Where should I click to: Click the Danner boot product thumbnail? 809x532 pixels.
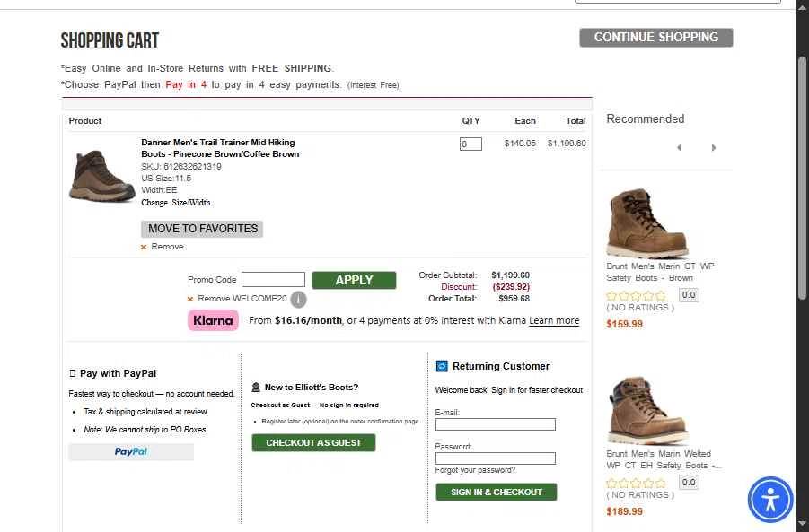click(x=102, y=175)
